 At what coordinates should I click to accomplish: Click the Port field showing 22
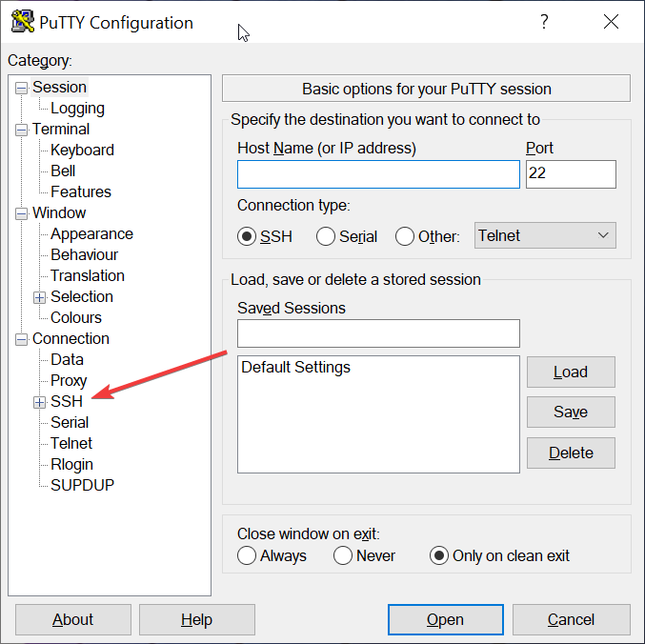pyautogui.click(x=571, y=174)
